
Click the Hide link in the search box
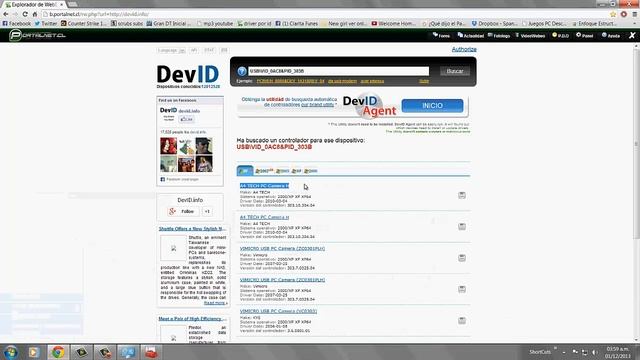tap(424, 81)
